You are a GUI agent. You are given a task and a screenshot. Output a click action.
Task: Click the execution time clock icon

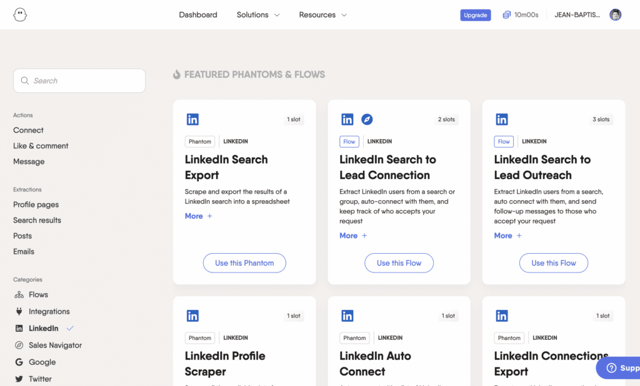[507, 15]
